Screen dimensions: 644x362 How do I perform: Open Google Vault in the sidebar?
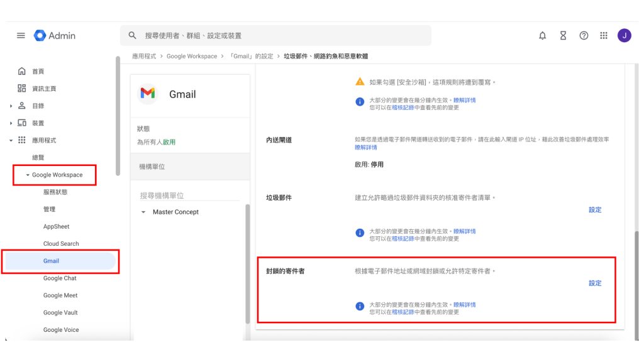tap(60, 313)
